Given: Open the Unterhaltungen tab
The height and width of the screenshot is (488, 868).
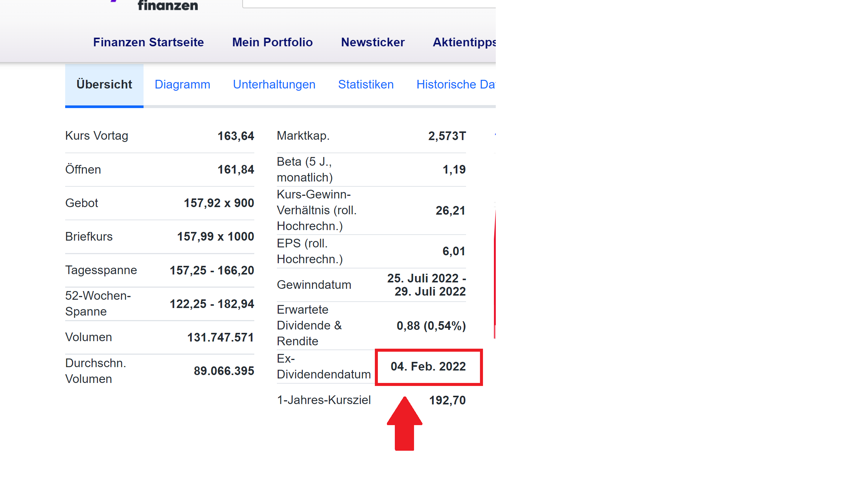Looking at the screenshot, I should pyautogui.click(x=274, y=84).
